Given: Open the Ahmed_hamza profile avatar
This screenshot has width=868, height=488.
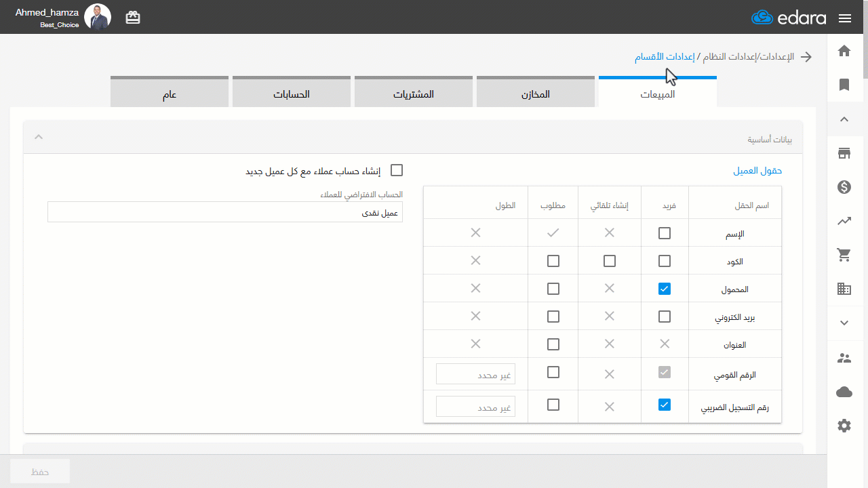Looking at the screenshot, I should [98, 17].
